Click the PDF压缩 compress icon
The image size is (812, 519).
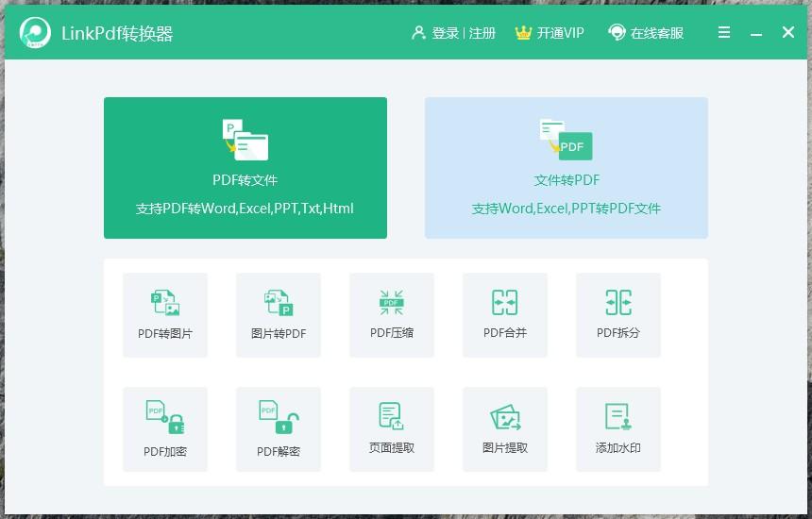point(392,303)
